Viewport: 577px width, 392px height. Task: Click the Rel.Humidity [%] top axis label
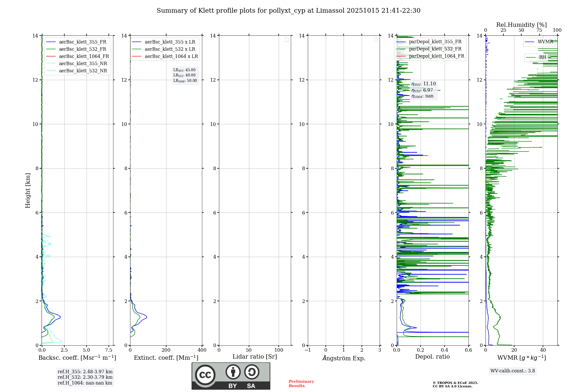click(x=521, y=25)
